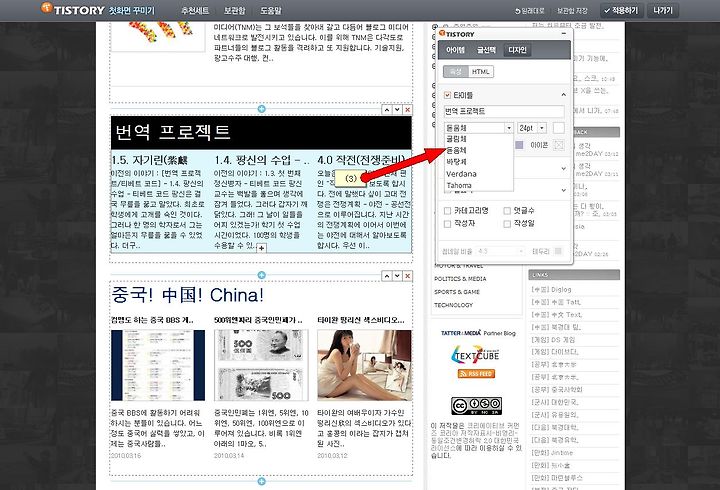Open the Textcube logo link
This screenshot has height=490, width=720.
476,355
